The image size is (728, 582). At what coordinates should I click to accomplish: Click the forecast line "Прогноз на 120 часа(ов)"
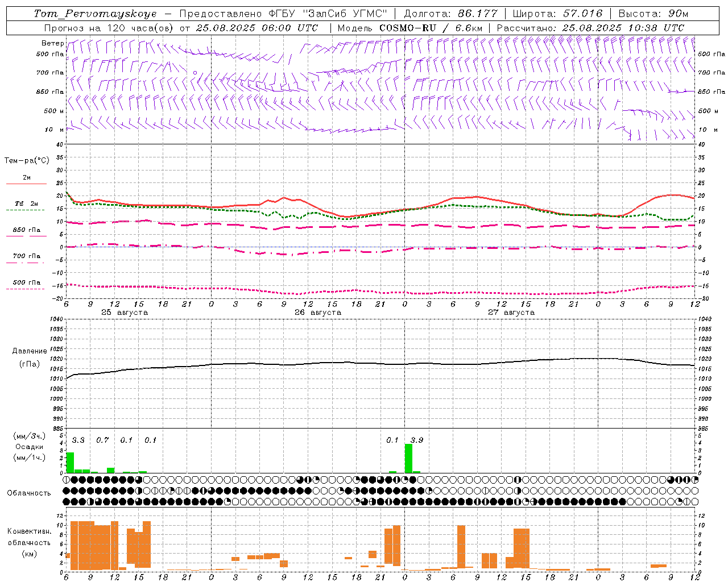(109, 28)
